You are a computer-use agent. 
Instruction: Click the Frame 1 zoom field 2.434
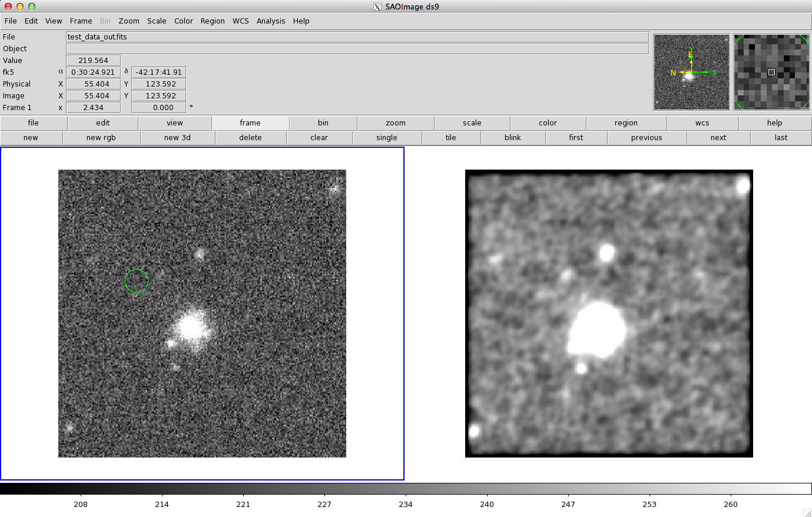[x=94, y=108]
